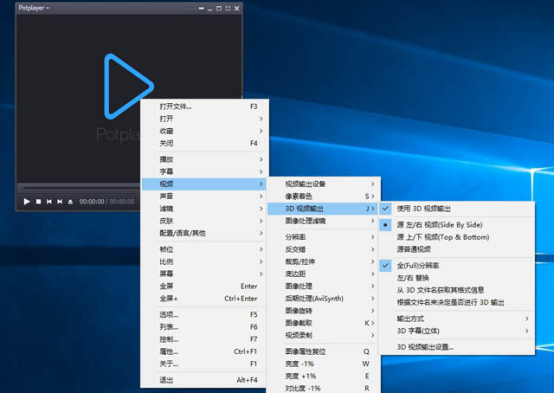The height and width of the screenshot is (393, 554).
Task: Choose '打开文件...' F3 menu entry
Action: point(205,106)
